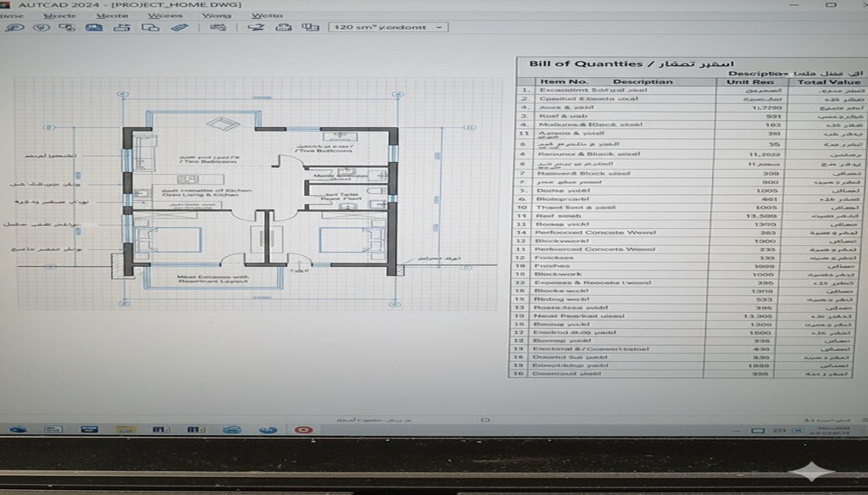Click the two-arrow swap icon in toolbar

[x=256, y=27]
